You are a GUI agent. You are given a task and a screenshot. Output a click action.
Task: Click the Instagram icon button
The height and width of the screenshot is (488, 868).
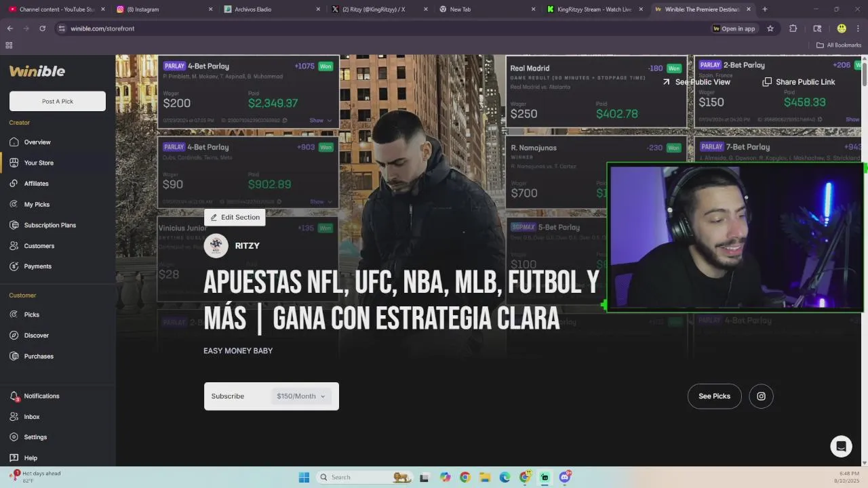(x=761, y=396)
